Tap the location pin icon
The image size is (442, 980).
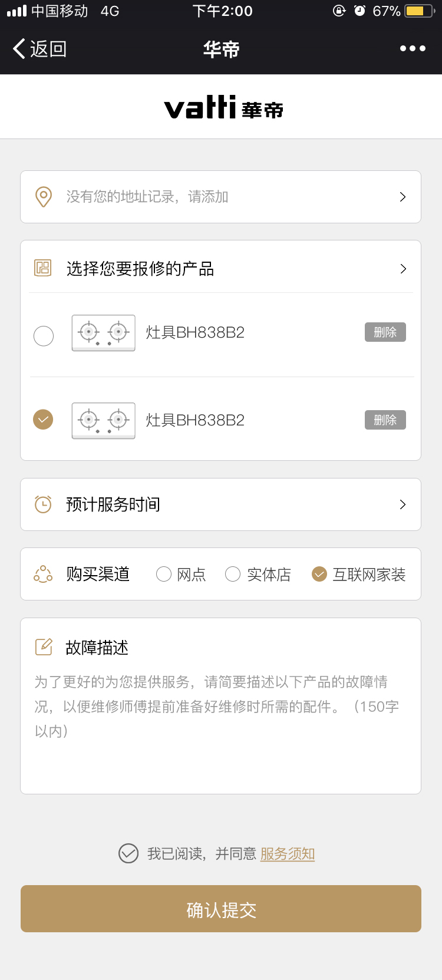point(44,197)
